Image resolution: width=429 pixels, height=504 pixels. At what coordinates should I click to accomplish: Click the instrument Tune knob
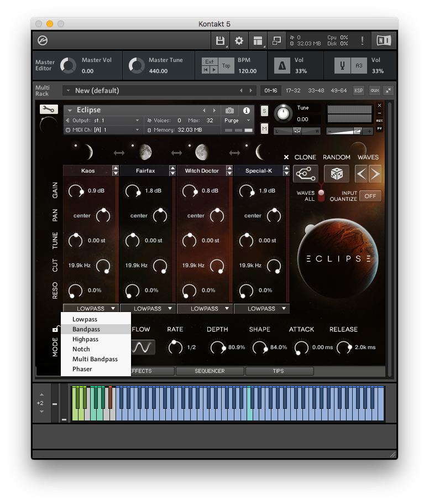(x=283, y=113)
